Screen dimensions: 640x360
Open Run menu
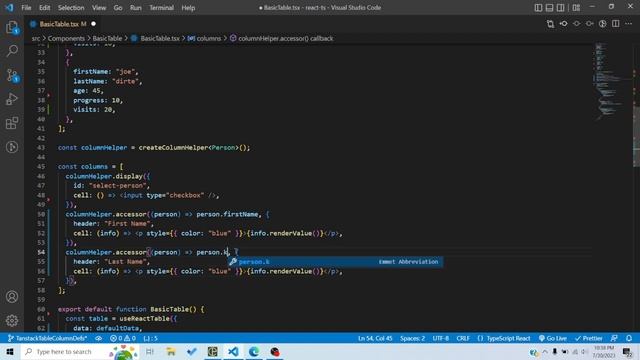point(136,7)
